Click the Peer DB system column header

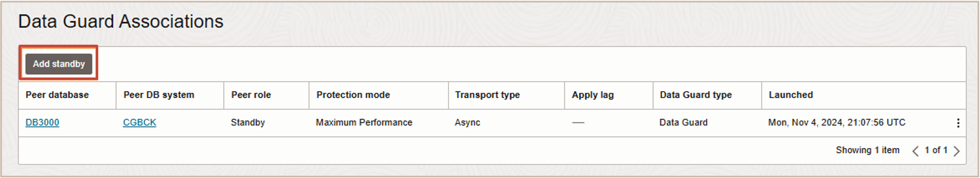[159, 95]
